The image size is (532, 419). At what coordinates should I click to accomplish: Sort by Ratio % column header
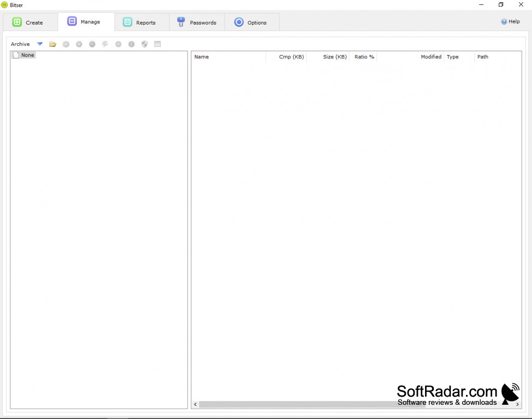[x=363, y=57]
